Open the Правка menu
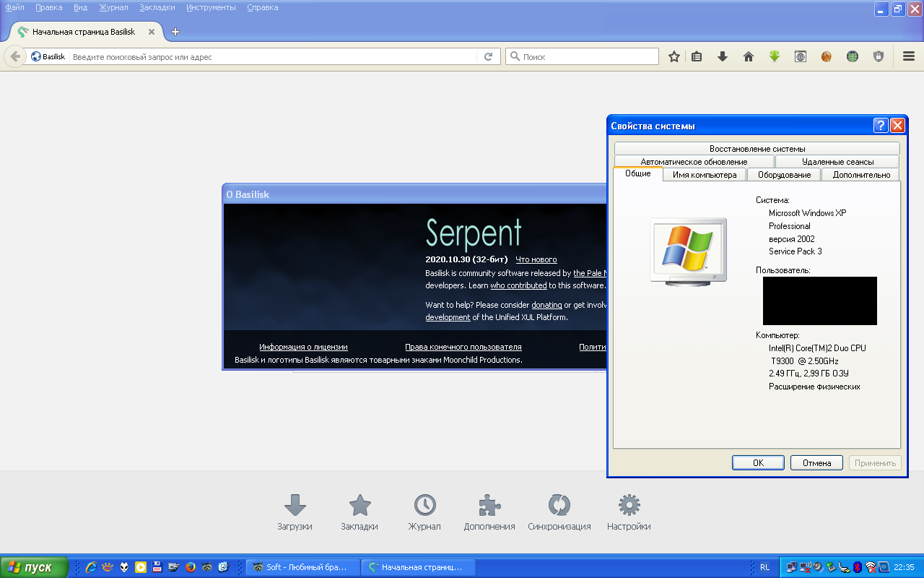 (x=49, y=7)
